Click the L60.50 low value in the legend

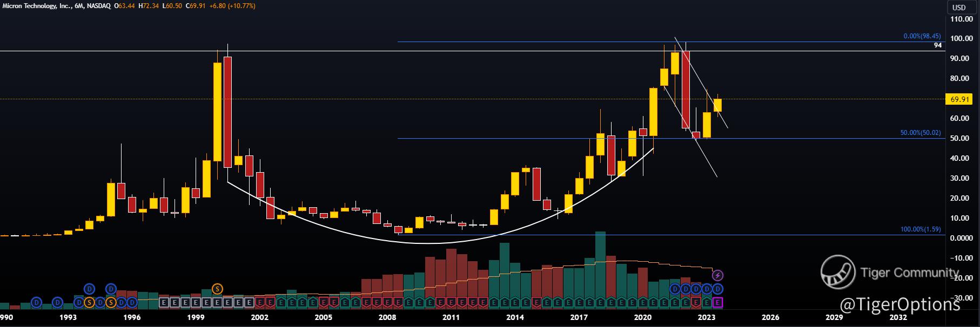(x=173, y=6)
